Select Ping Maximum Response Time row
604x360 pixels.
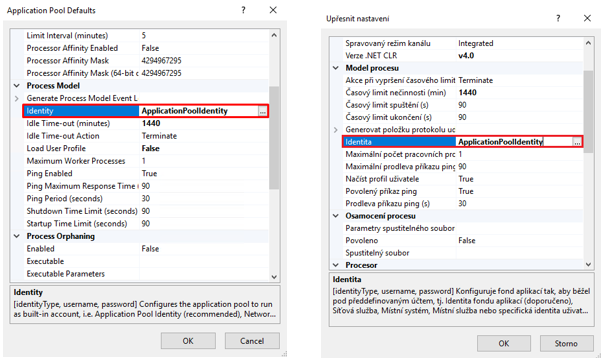click(146, 186)
